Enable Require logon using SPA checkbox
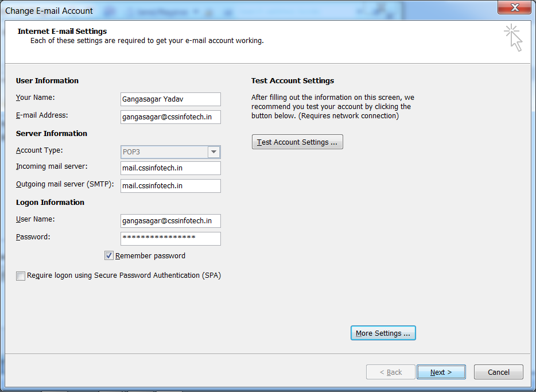Viewport: 536px width, 392px height. pyautogui.click(x=21, y=276)
